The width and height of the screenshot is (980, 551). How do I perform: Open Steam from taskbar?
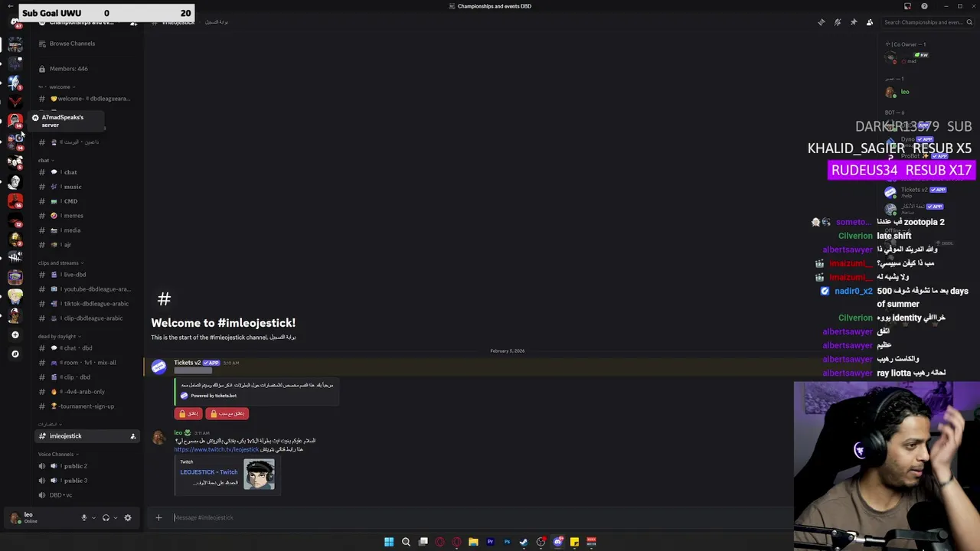tap(524, 542)
